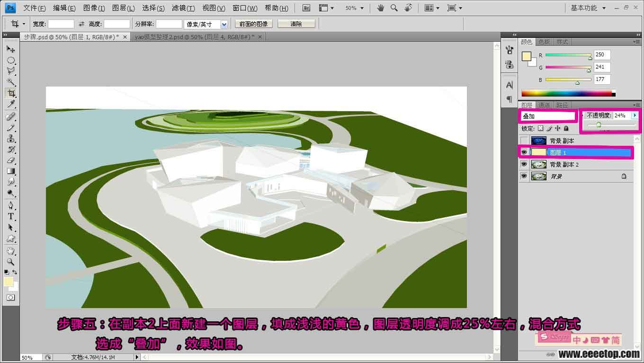Viewport: 644px width, 363px height.
Task: Toggle lock position
Action: point(558,128)
